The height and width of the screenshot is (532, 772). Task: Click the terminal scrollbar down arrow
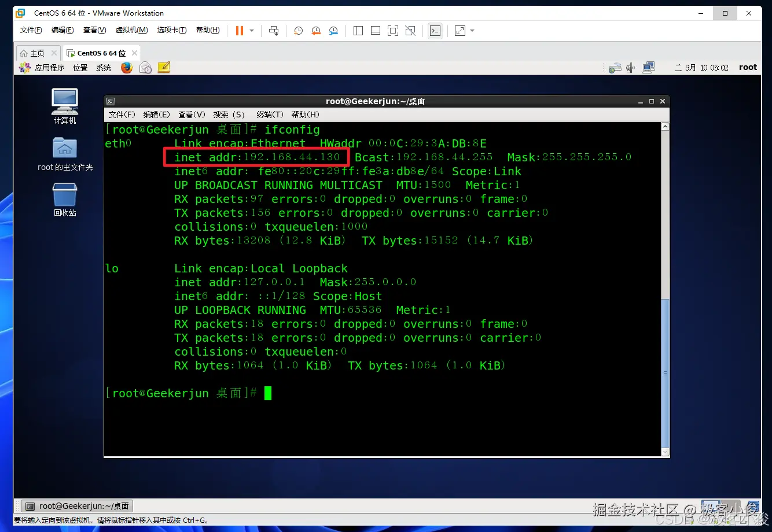665,452
